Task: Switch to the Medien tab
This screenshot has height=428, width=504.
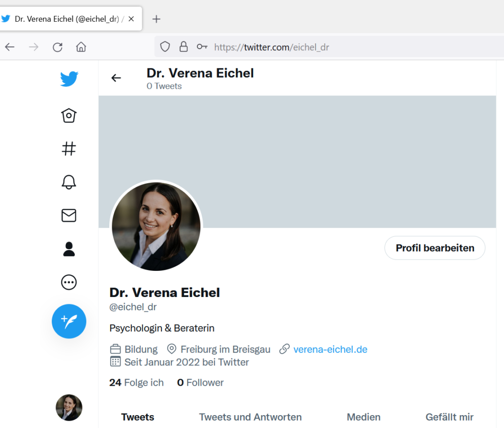Action: (364, 417)
